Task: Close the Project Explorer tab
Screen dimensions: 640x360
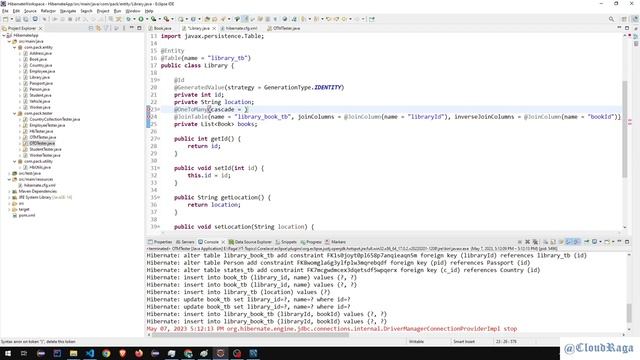Action: coord(40,29)
